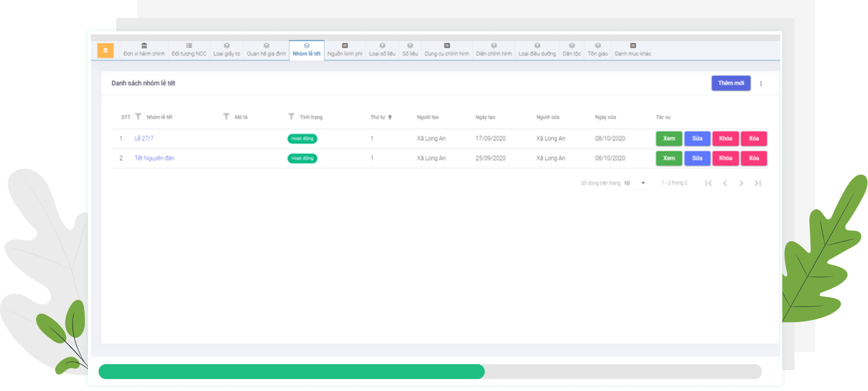
Task: Click Khóa for the Tết Nguyên đán row
Action: [x=725, y=158]
